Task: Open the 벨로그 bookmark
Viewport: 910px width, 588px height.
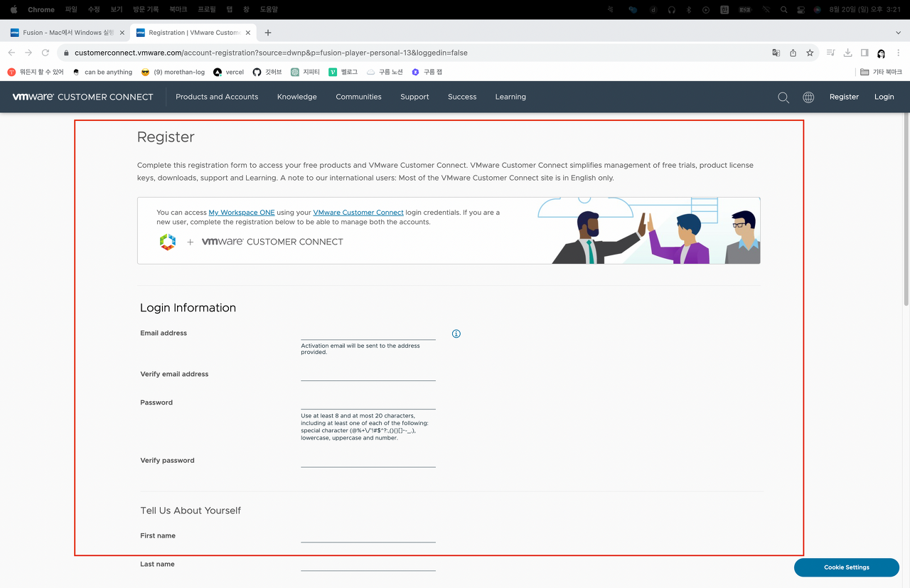Action: (x=343, y=72)
